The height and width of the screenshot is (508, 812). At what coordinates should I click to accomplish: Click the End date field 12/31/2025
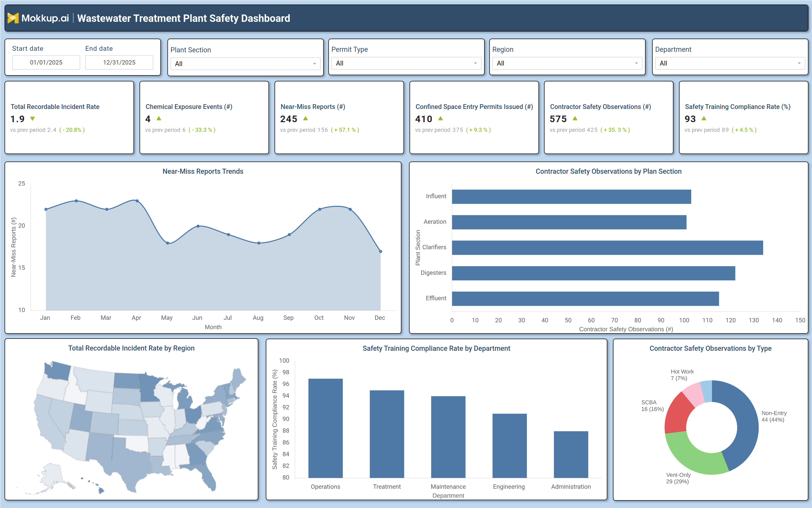[x=119, y=62]
